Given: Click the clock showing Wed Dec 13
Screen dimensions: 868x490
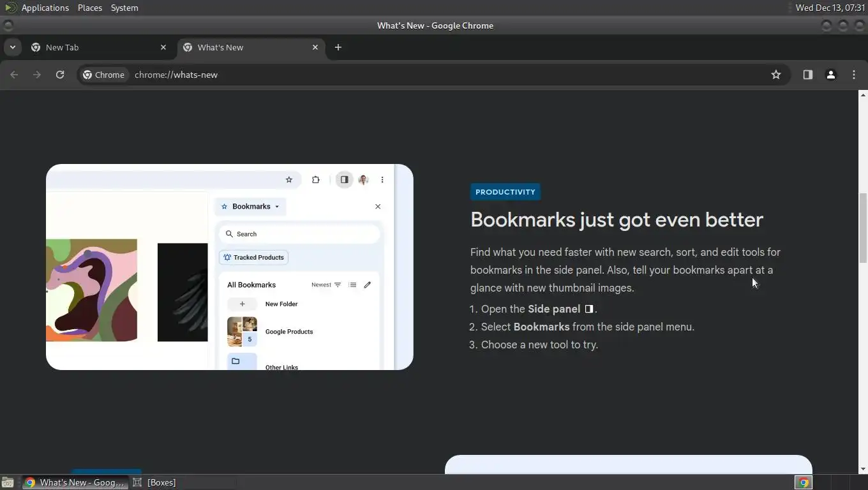Looking at the screenshot, I should click(x=830, y=8).
